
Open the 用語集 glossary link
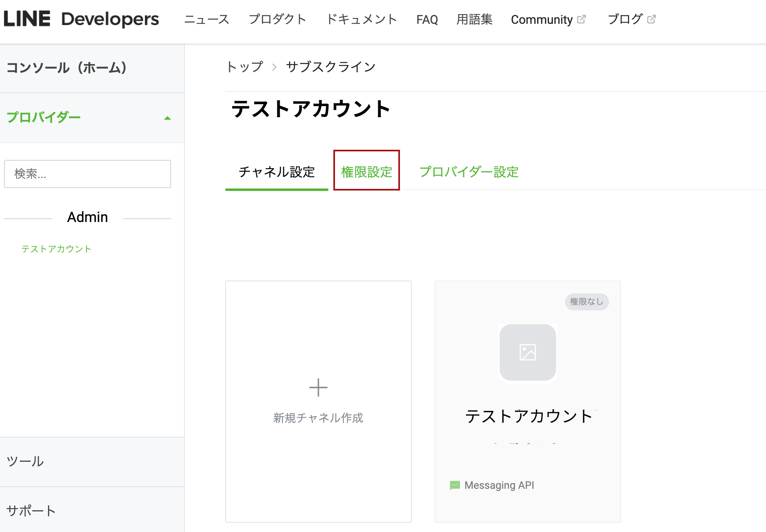click(x=474, y=19)
